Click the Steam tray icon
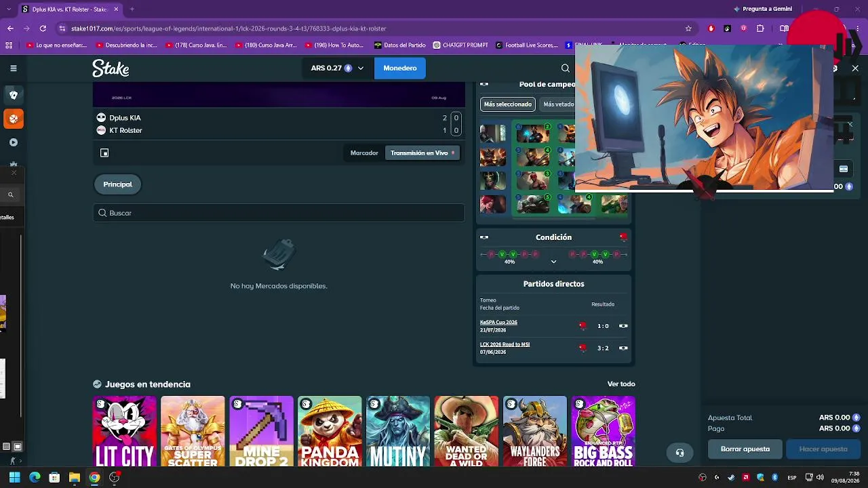The width and height of the screenshot is (868, 488). pos(731,477)
